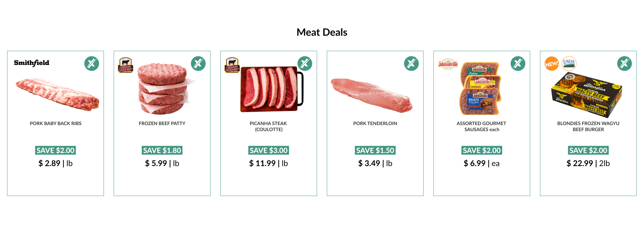Click the orange NEW! badge

pos(552,64)
